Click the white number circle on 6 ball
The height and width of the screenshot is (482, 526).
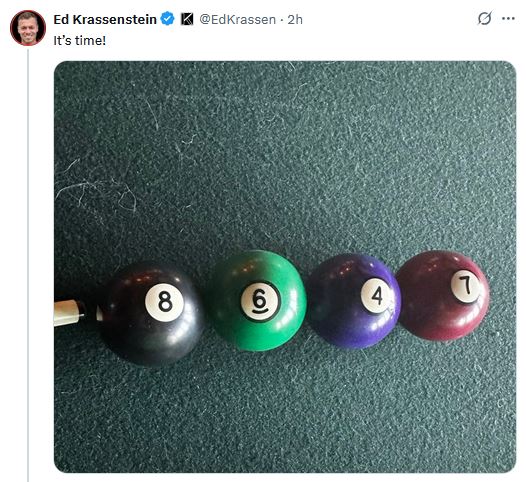tap(260, 301)
